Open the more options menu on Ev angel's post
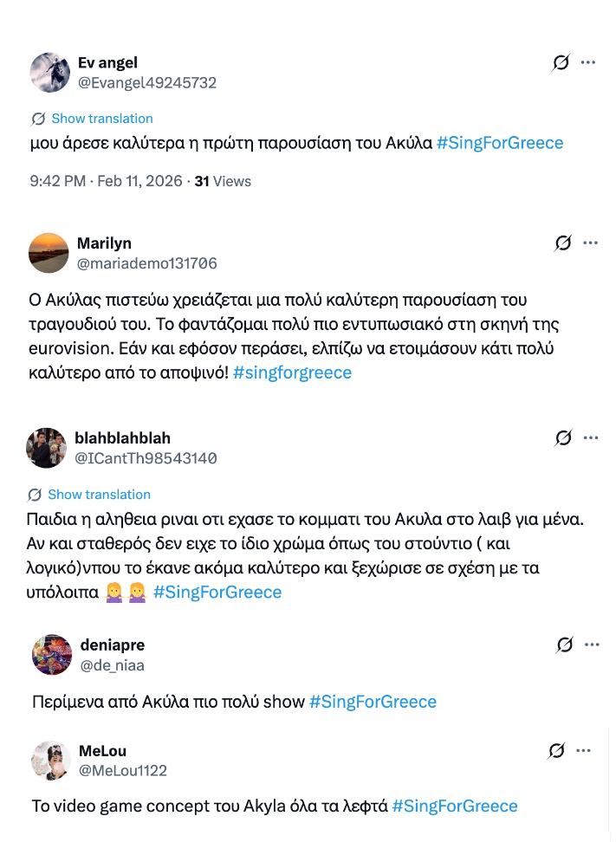 [x=588, y=62]
